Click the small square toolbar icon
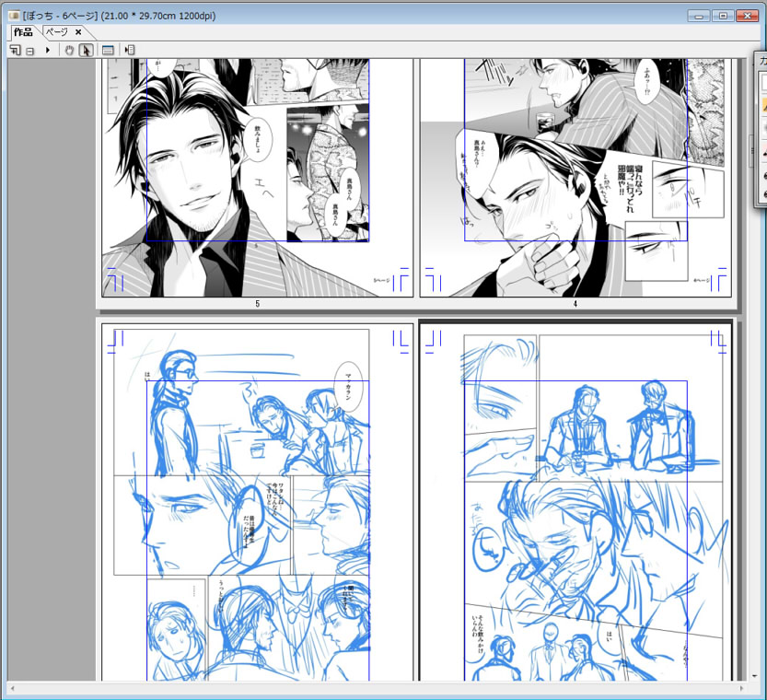767x700 pixels. [29, 51]
